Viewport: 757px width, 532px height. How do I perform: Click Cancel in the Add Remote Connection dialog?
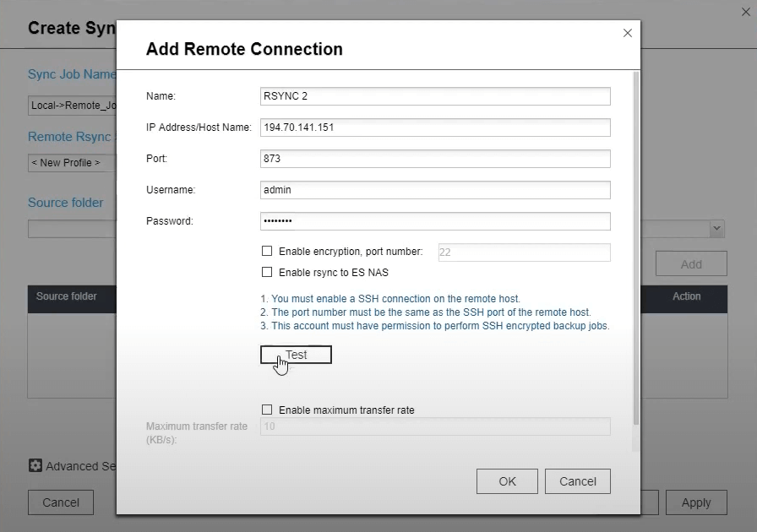pos(578,481)
